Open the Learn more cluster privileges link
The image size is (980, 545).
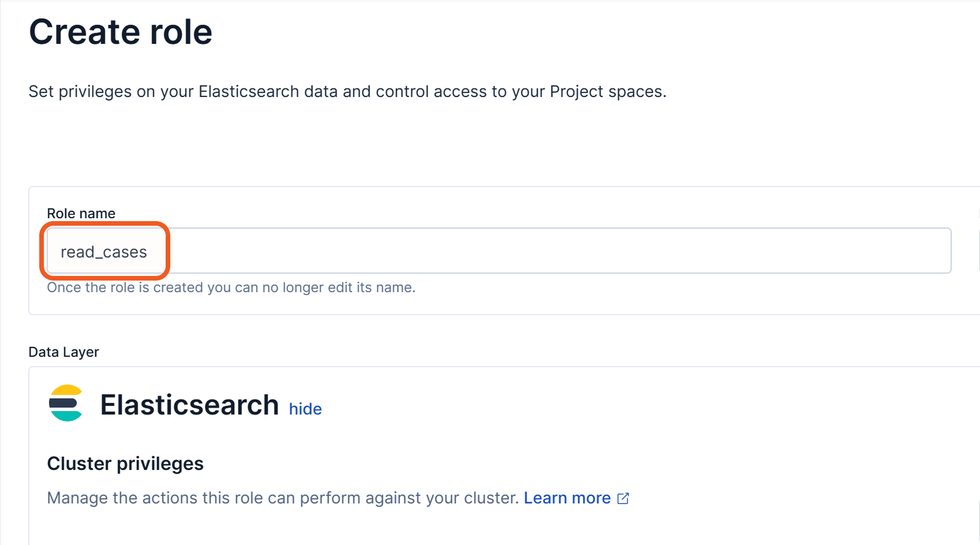tap(567, 498)
